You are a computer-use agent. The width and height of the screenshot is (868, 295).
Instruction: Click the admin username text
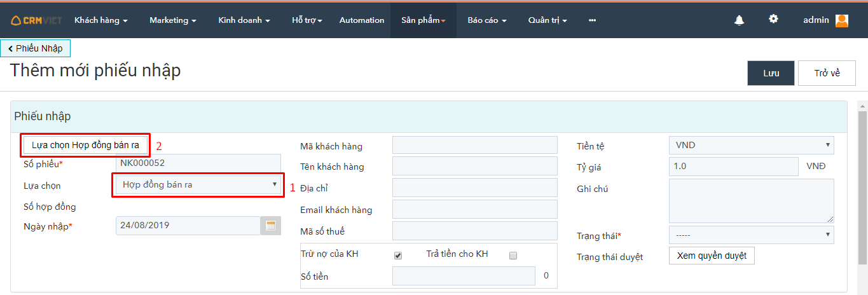pyautogui.click(x=816, y=20)
